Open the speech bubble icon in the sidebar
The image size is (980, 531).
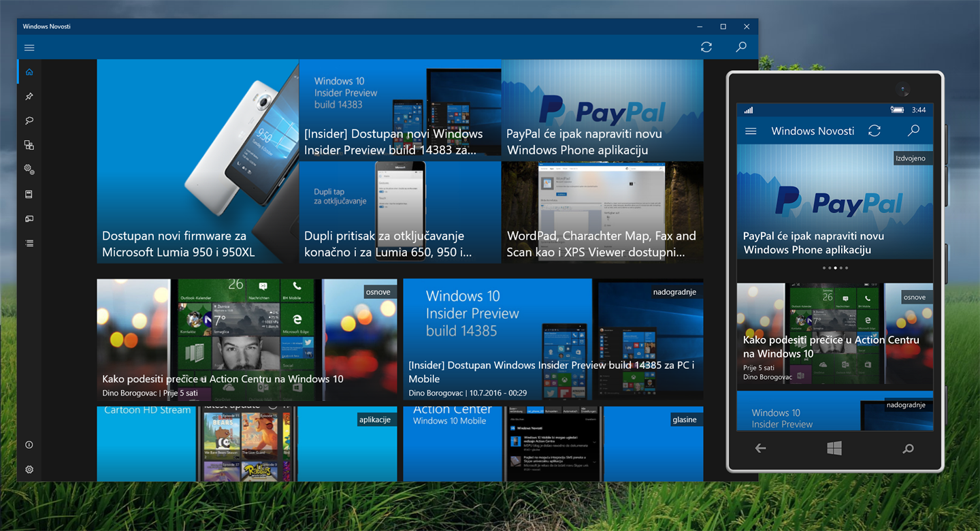point(29,121)
